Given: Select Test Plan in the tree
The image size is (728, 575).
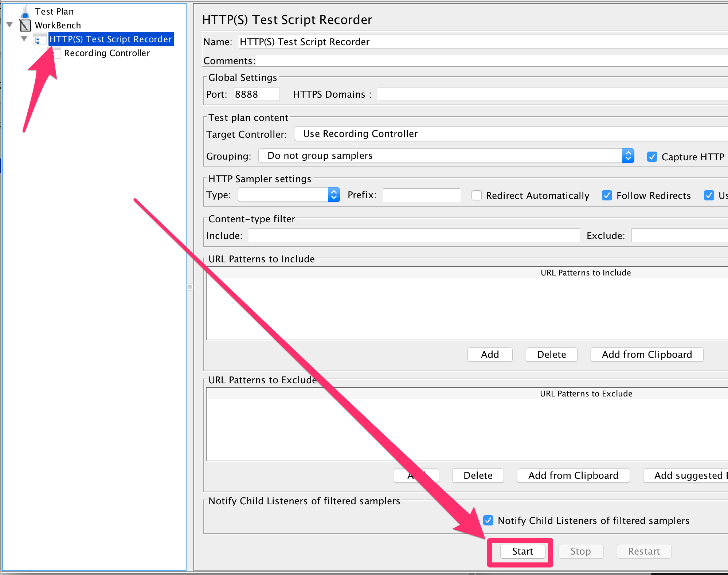Looking at the screenshot, I should [54, 12].
